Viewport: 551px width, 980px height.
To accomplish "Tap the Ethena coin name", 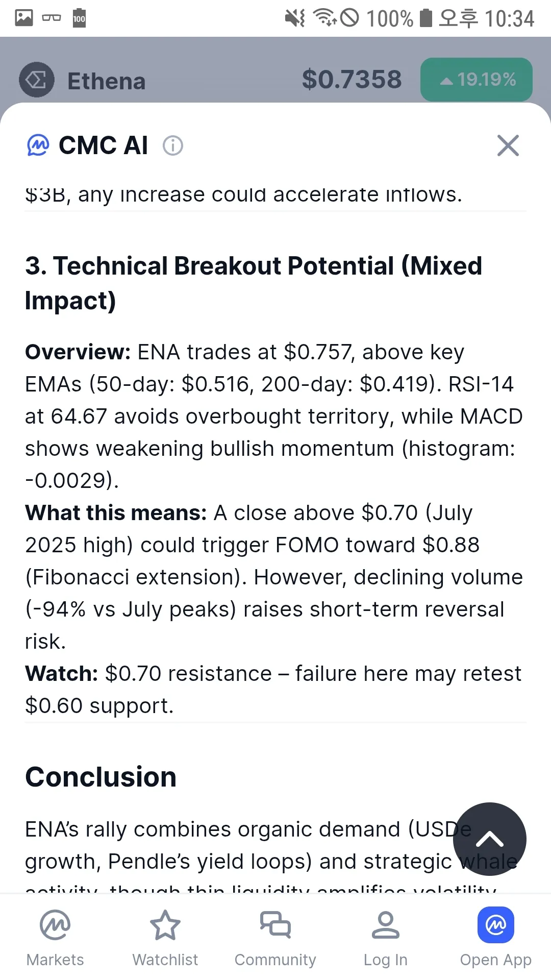I will click(x=107, y=81).
